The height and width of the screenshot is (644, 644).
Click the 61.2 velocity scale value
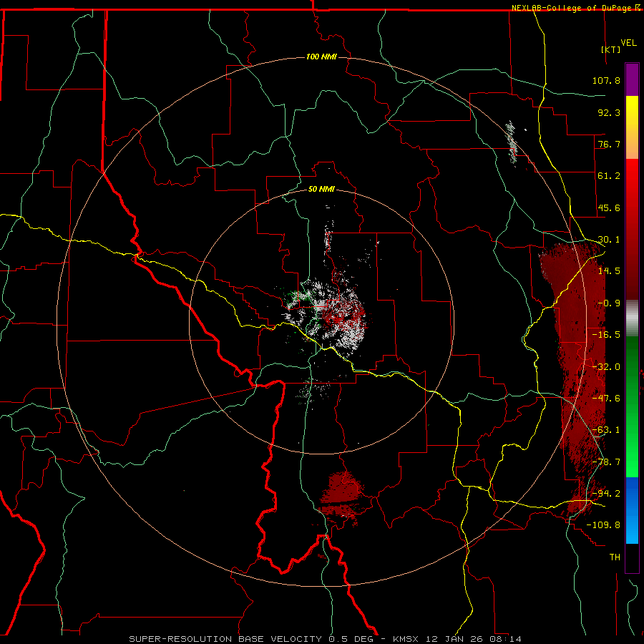[609, 176]
